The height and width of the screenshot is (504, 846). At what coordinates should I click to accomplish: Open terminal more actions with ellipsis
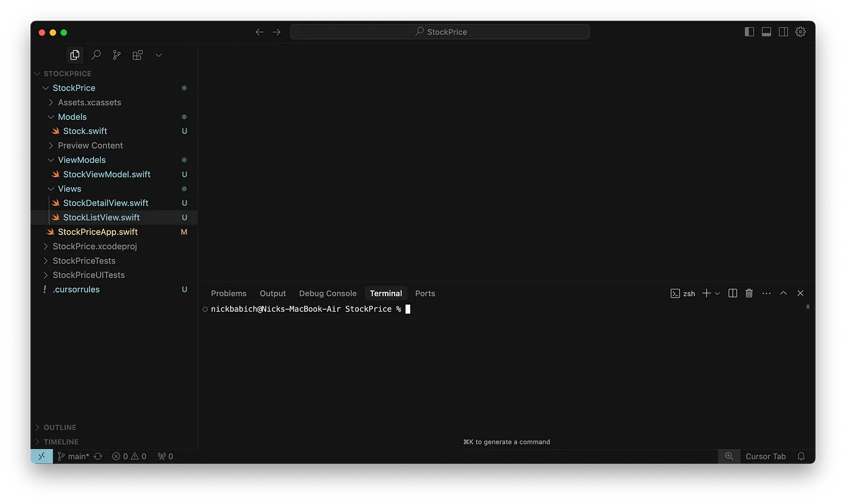tap(766, 293)
